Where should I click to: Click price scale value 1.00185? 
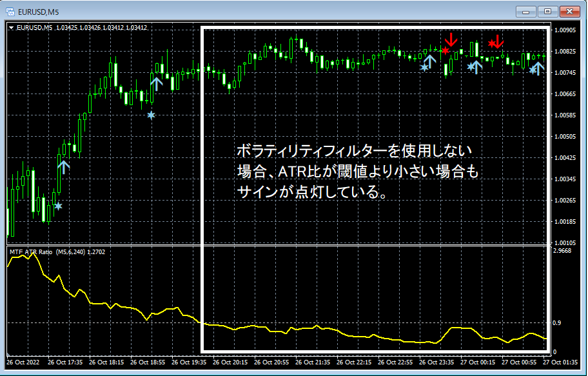pyautogui.click(x=565, y=222)
